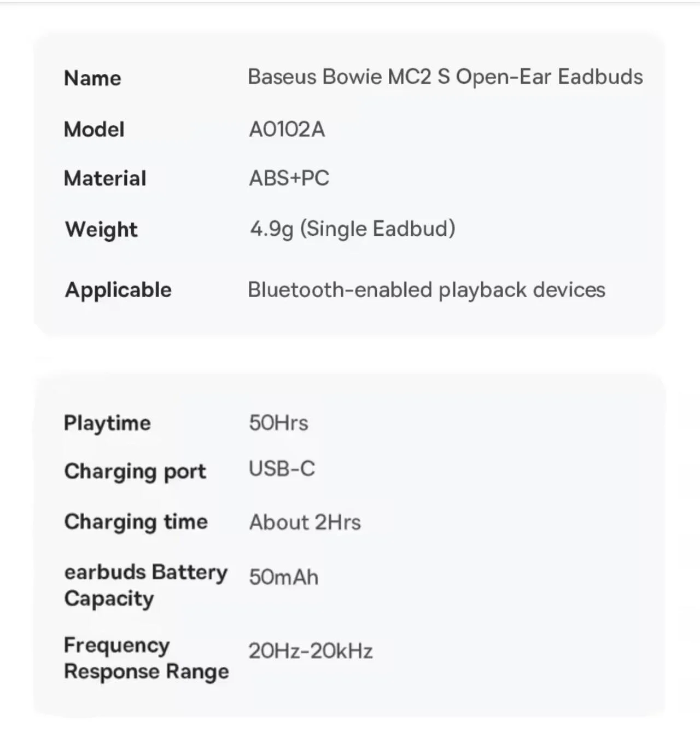
Task: Click the Charging port label
Action: pos(135,472)
